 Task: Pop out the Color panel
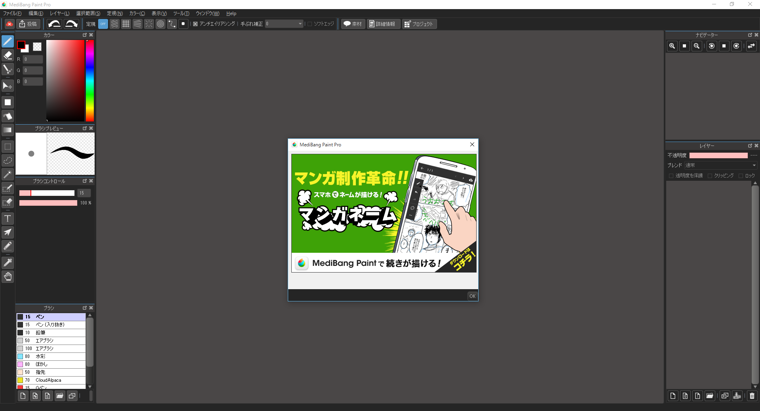[x=84, y=35]
